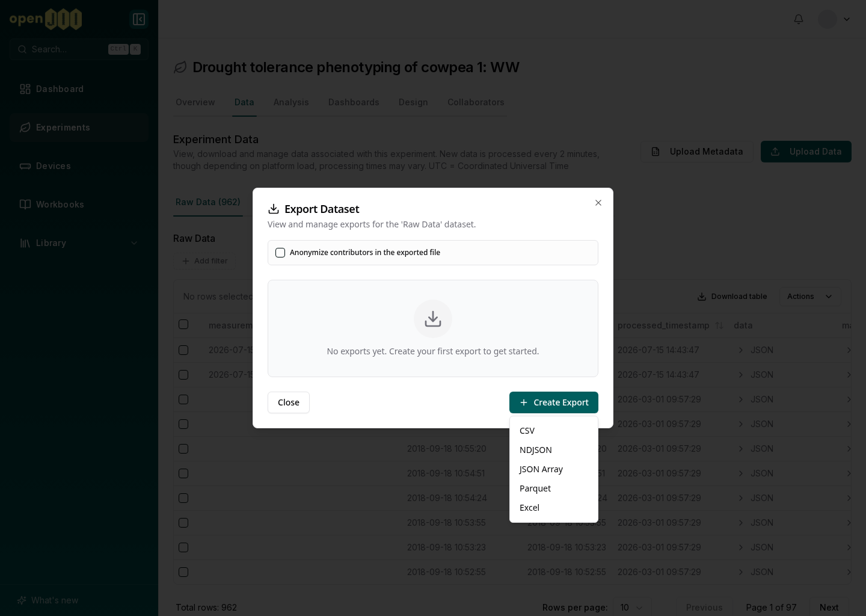Click the Create Export button
The width and height of the screenshot is (866, 616).
(x=554, y=402)
